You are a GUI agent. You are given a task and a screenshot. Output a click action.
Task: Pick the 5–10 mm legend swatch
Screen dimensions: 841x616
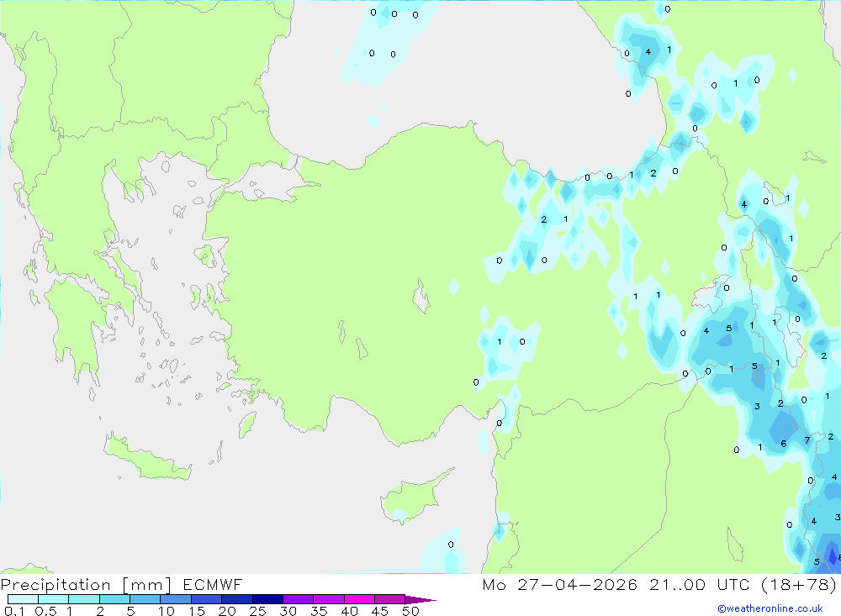145,599
